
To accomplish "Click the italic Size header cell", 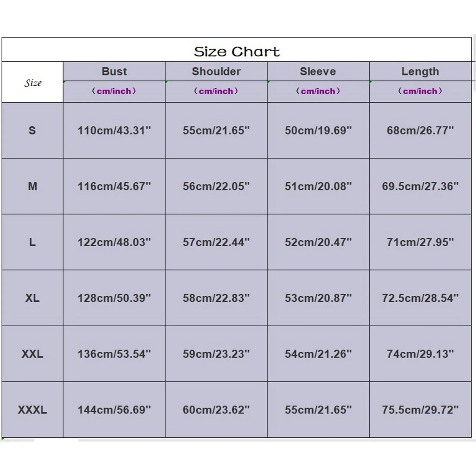I will (33, 83).
